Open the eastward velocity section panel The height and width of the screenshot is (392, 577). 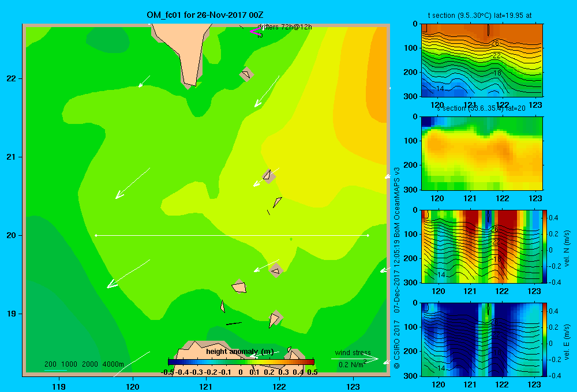(482, 340)
